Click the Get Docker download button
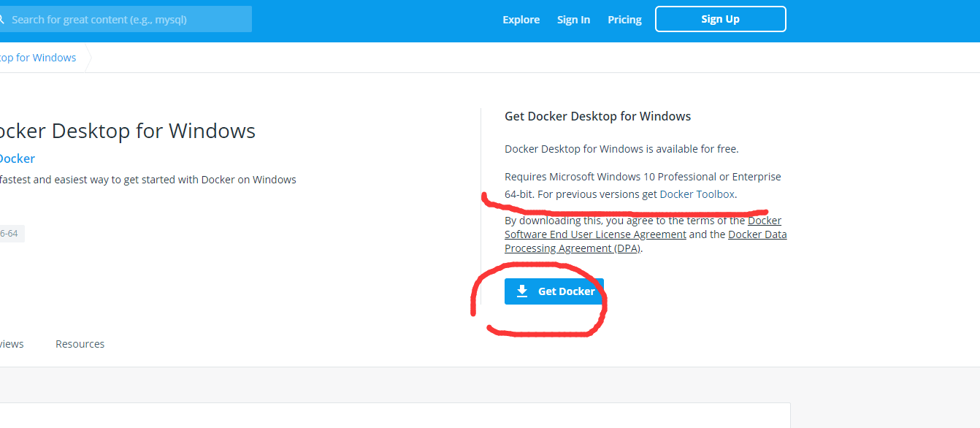This screenshot has height=428, width=980. coord(554,291)
